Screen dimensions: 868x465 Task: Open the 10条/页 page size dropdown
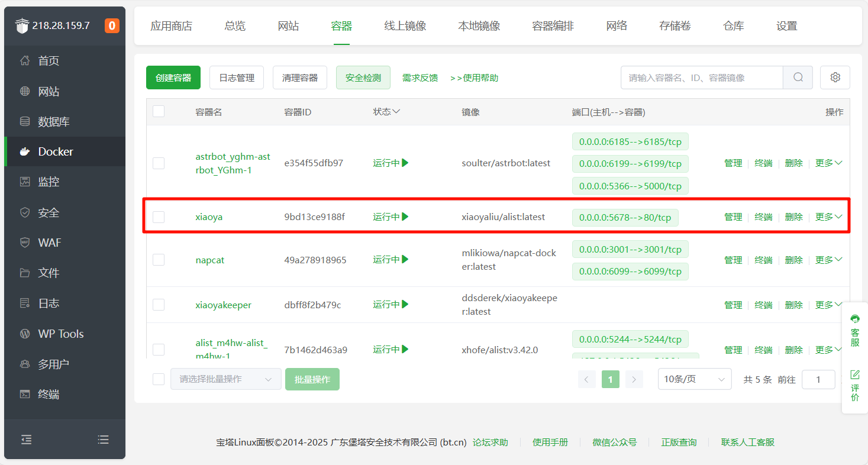(x=695, y=379)
